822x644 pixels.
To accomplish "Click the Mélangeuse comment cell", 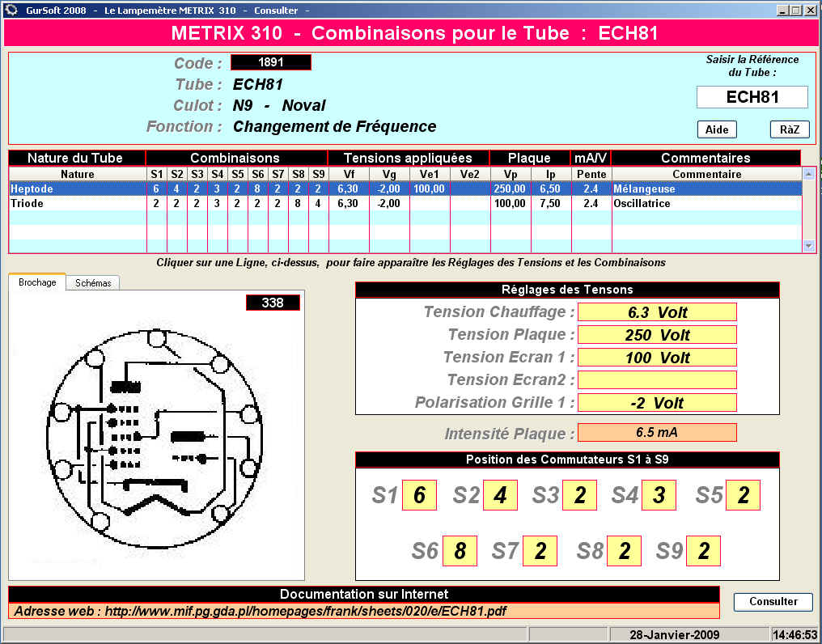I will [x=706, y=189].
